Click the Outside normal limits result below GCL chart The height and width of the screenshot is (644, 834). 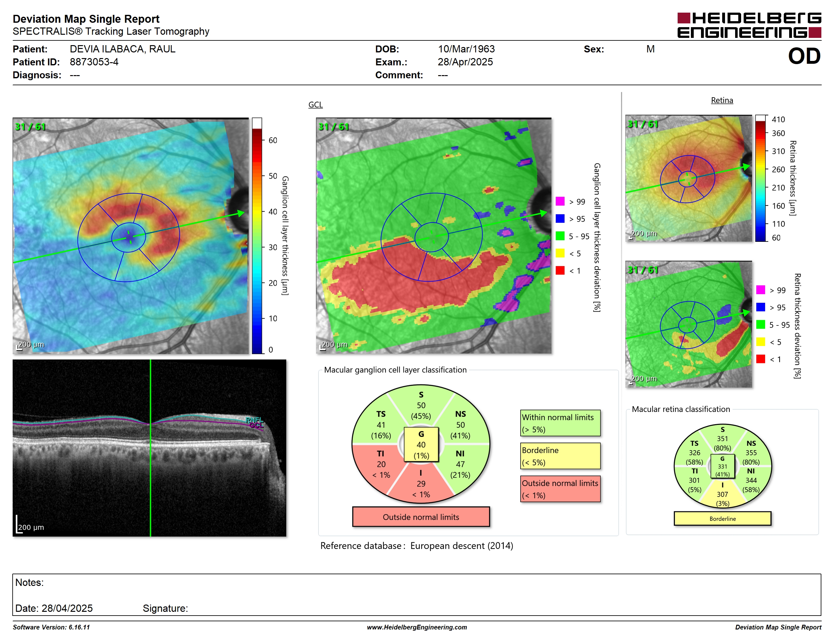click(x=421, y=517)
